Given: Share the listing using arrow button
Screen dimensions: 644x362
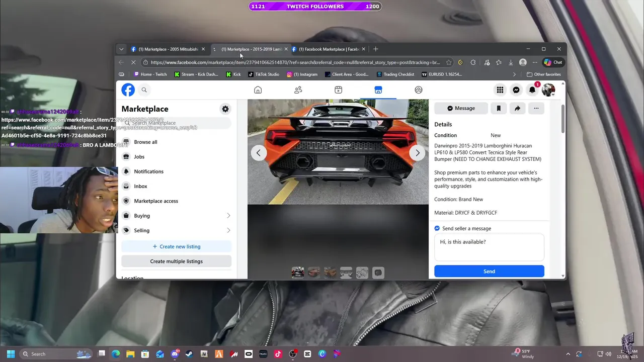Looking at the screenshot, I should (517, 108).
